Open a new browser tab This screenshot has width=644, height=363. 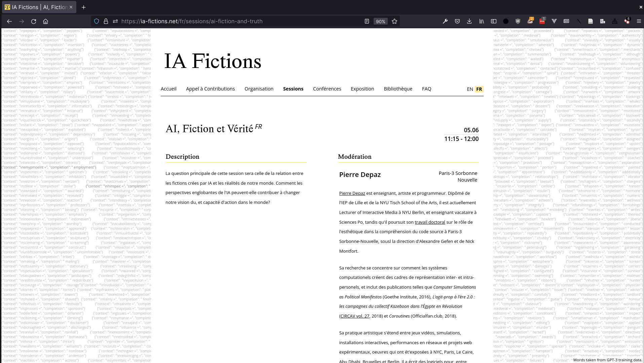[x=84, y=7]
